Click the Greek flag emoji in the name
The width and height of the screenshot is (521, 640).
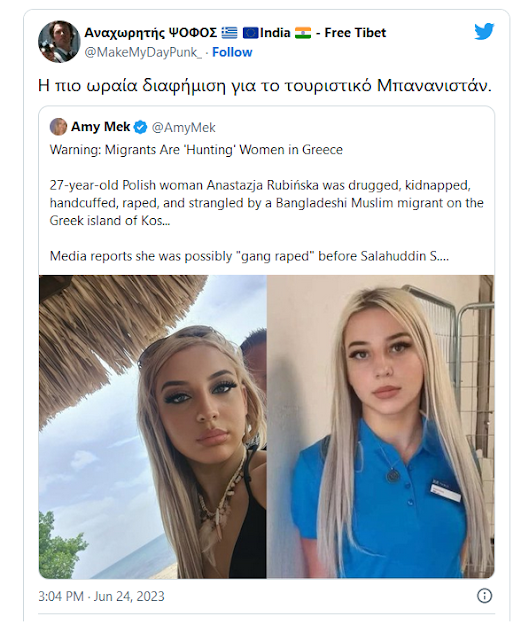(x=229, y=33)
